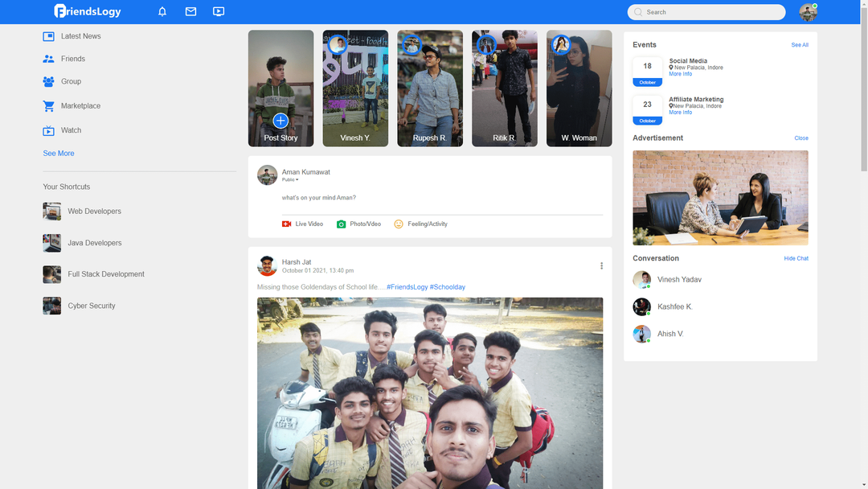
Task: Click See All events link
Action: click(x=799, y=45)
